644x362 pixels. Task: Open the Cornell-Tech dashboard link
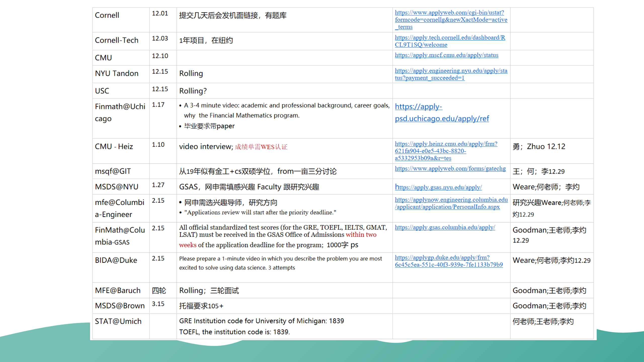click(450, 38)
